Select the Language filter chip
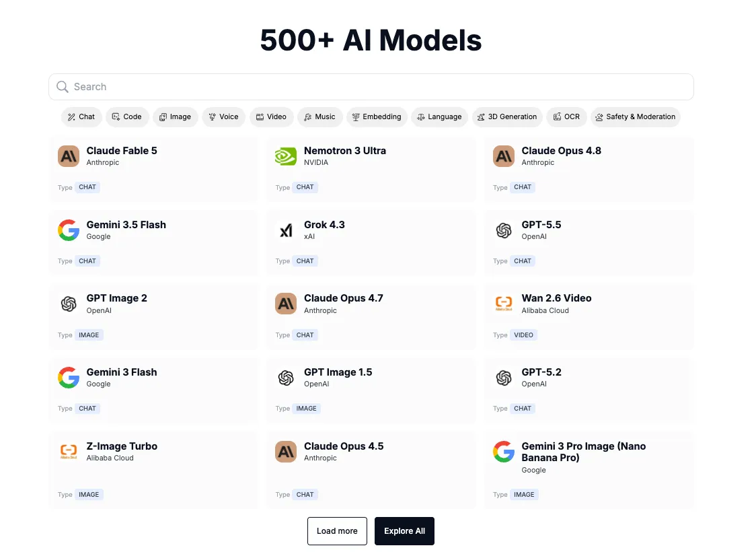 pyautogui.click(x=440, y=116)
